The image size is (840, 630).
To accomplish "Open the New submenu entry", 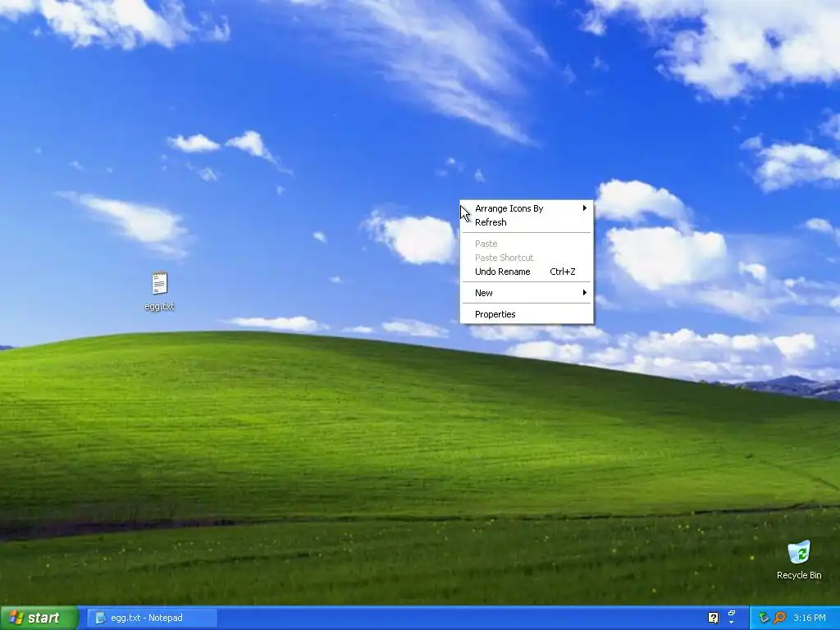I will pos(527,293).
